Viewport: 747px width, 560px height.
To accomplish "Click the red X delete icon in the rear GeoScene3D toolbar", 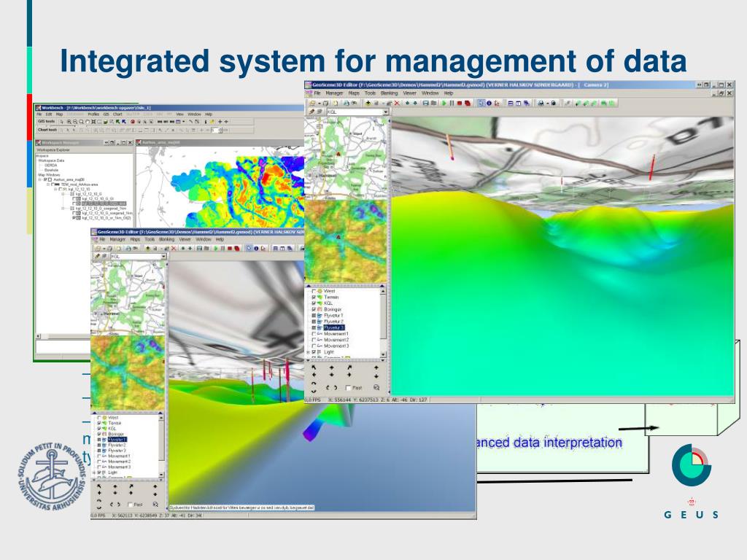I will 174,248.
